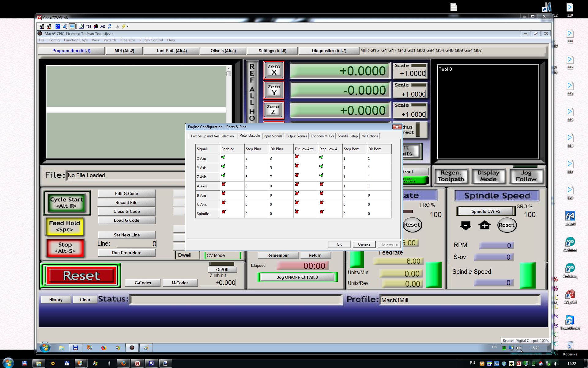Viewport: 588px width, 368px height.
Task: Switch to the Input Signals tab
Action: click(x=273, y=136)
